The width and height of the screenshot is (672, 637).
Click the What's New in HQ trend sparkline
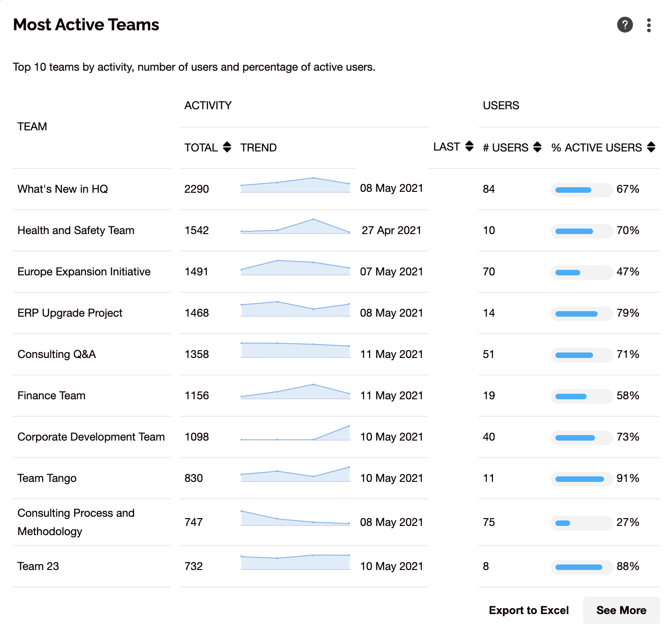[x=295, y=185]
